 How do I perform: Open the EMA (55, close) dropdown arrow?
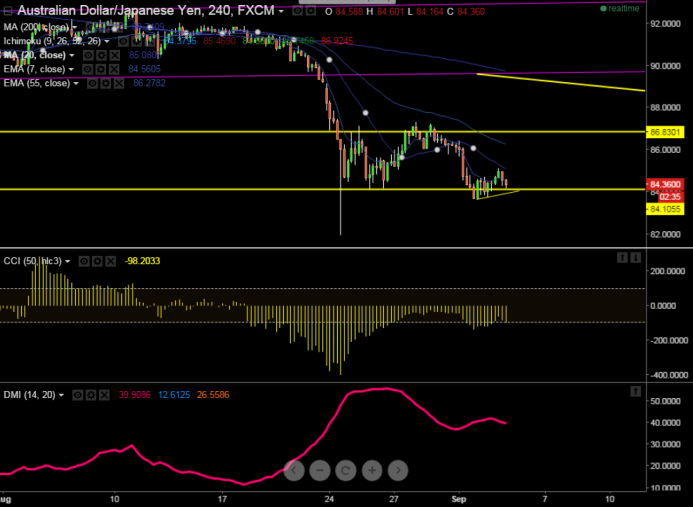point(76,83)
